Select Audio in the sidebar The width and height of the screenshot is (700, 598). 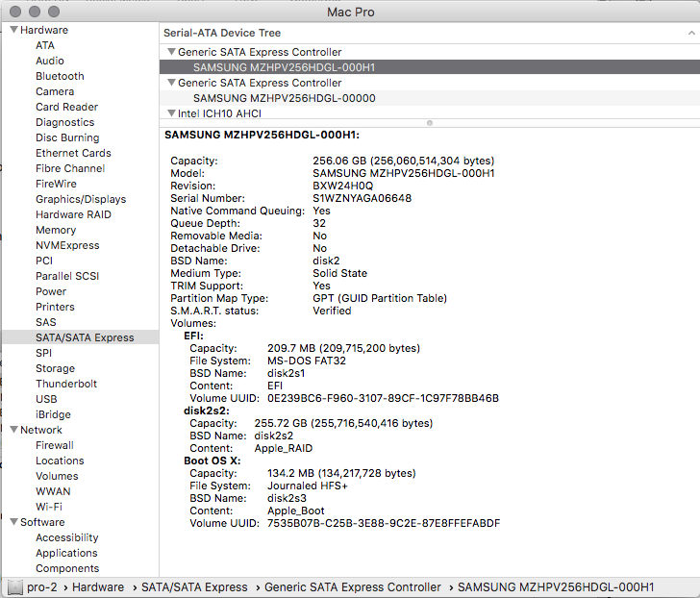[50, 61]
